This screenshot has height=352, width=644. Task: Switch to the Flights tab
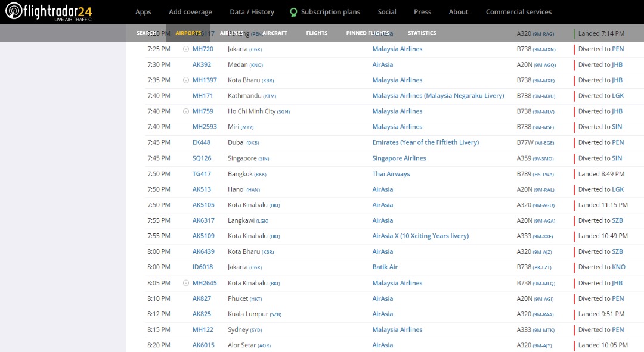(x=317, y=33)
